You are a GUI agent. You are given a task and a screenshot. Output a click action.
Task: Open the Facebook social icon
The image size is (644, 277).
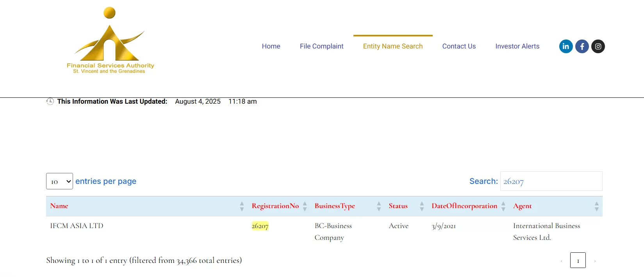[582, 47]
